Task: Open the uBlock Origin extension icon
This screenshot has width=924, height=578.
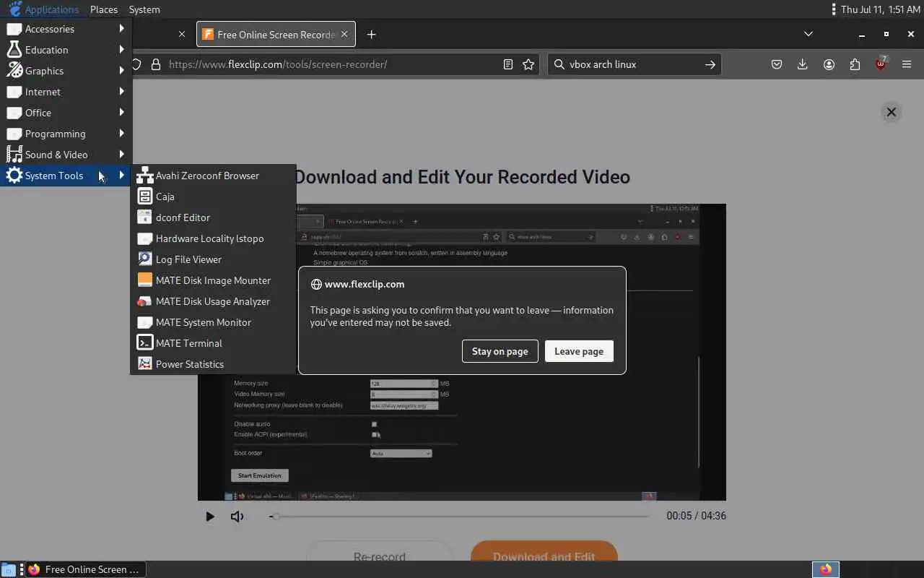Action: coord(881,64)
